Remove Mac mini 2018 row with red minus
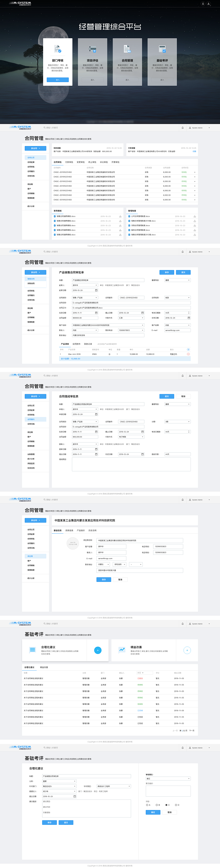The height and width of the screenshot is (868, 220). click(x=188, y=354)
